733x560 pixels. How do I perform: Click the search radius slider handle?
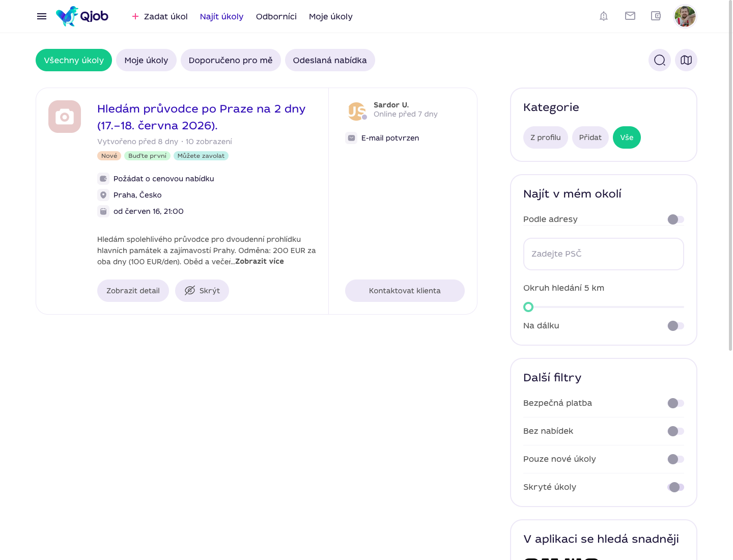528,307
